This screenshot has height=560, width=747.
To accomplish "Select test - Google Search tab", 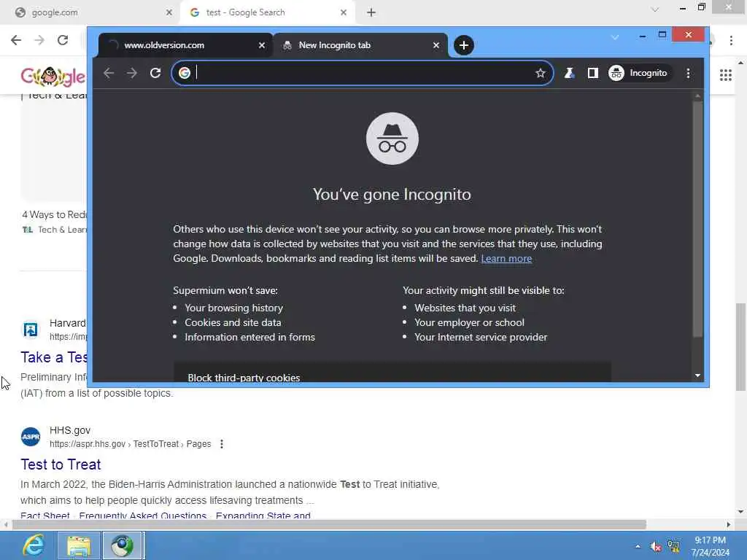I will pyautogui.click(x=267, y=12).
